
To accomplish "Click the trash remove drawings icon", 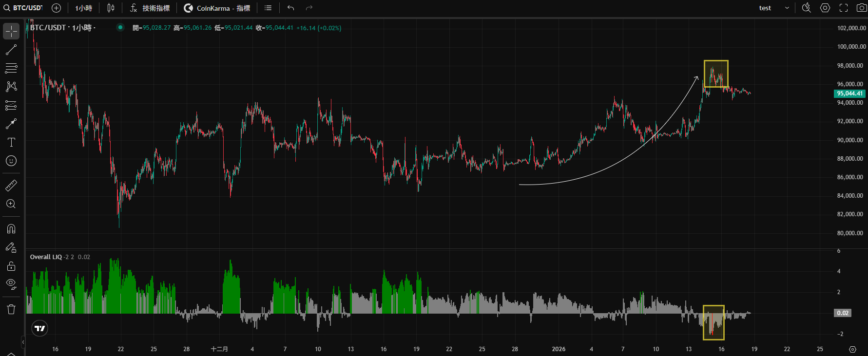I will [11, 309].
